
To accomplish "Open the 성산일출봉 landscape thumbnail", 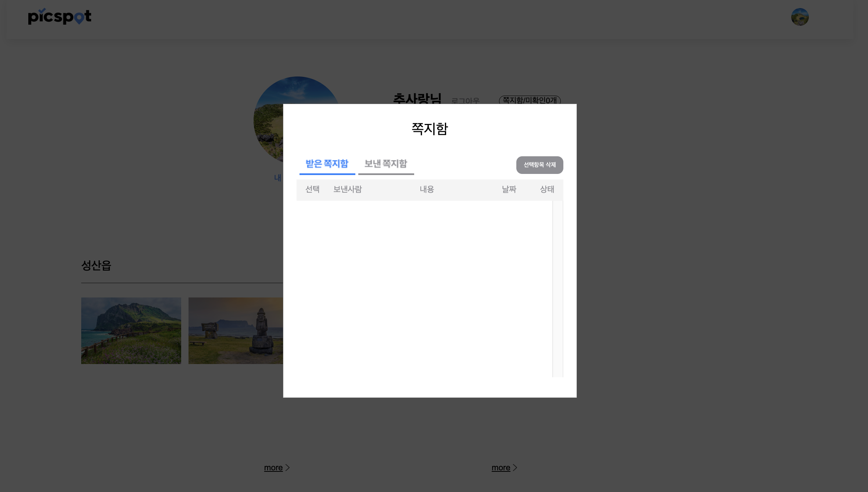I will tap(131, 330).
